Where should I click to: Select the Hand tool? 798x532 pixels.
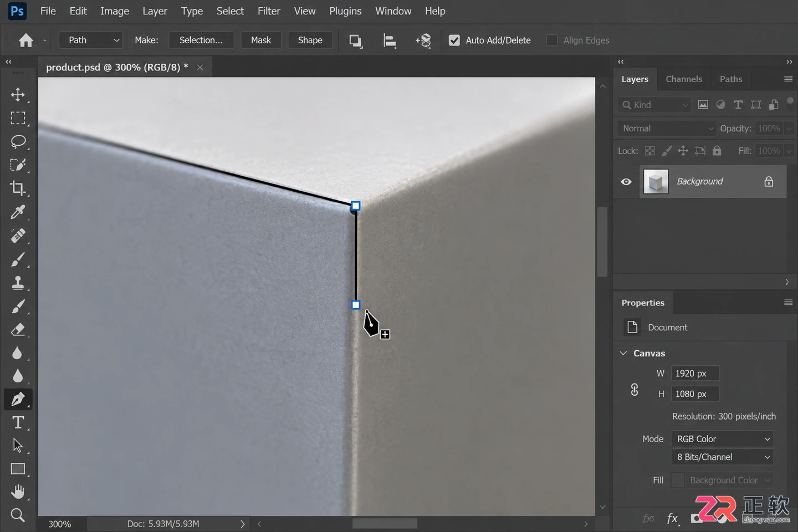18,492
